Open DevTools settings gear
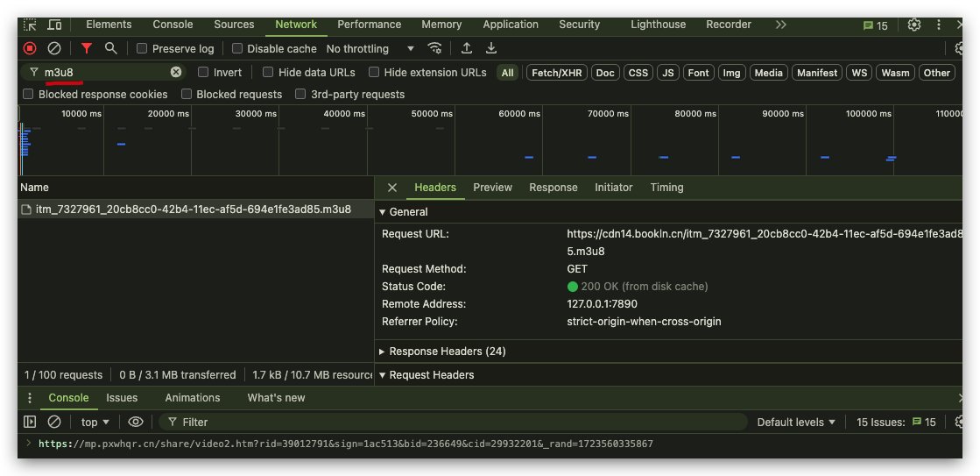The width and height of the screenshot is (980, 476). click(x=913, y=25)
